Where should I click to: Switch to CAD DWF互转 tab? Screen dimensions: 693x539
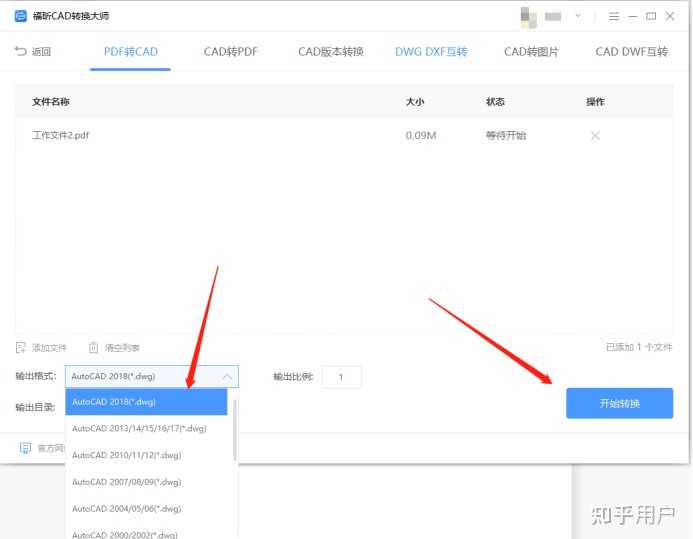tap(632, 52)
